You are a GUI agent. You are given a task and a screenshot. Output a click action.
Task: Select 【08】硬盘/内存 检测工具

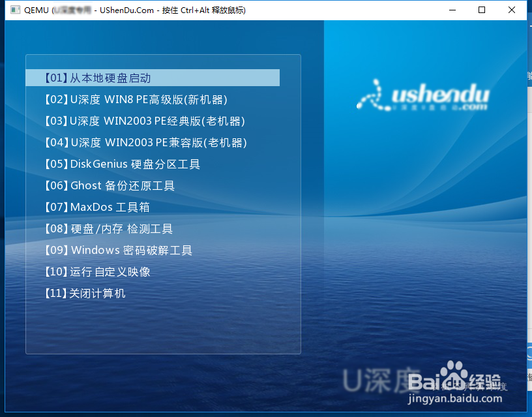click(109, 228)
